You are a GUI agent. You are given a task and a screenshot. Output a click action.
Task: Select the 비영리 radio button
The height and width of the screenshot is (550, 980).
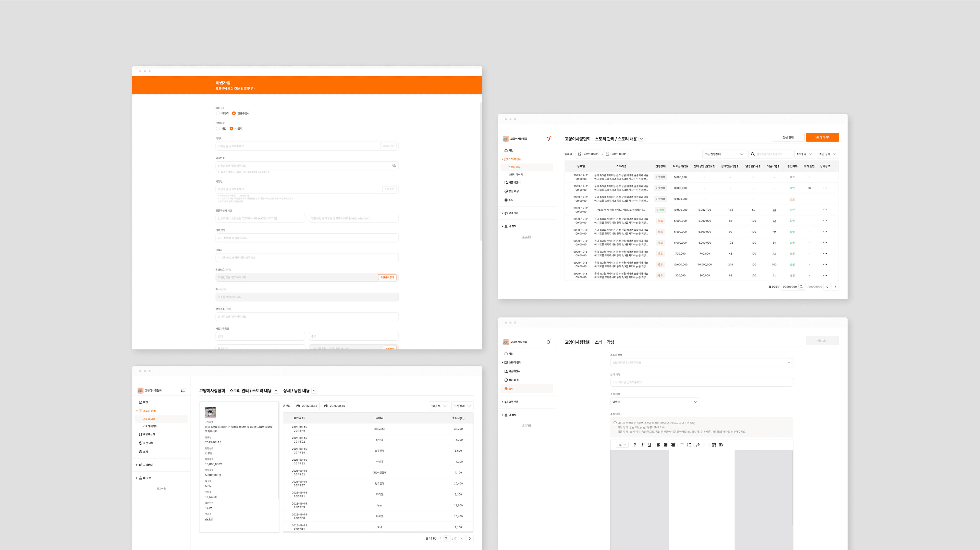[218, 113]
